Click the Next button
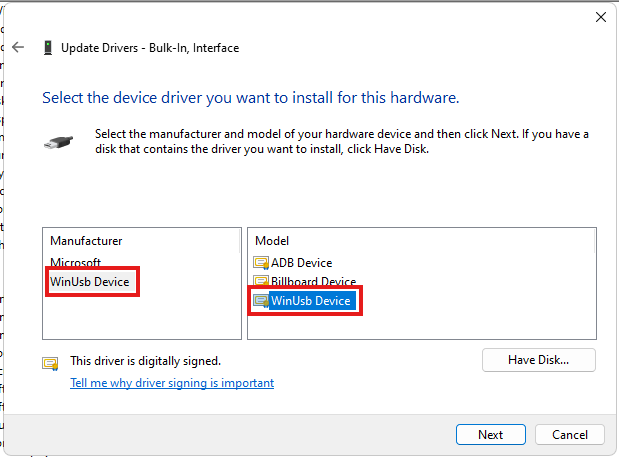 click(x=491, y=435)
